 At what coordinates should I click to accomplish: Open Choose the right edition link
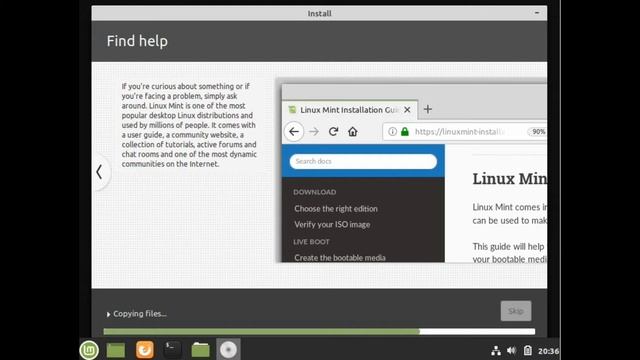(x=336, y=209)
